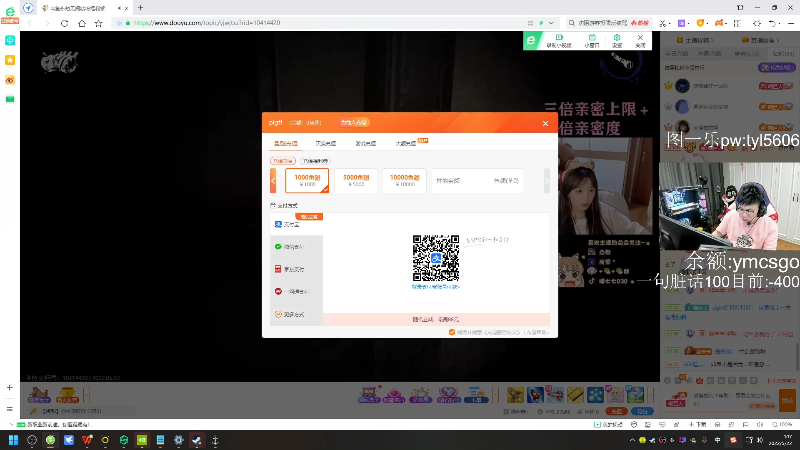Click the orange recharge button below gifts
This screenshot has height=450, width=800.
click(x=616, y=411)
